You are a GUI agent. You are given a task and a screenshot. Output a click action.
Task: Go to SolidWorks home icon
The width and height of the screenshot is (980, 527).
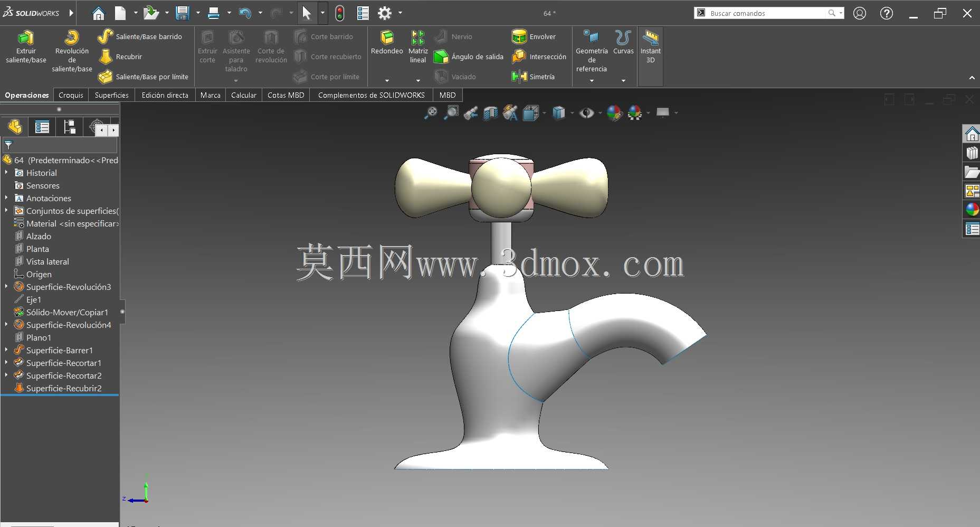pyautogui.click(x=98, y=13)
